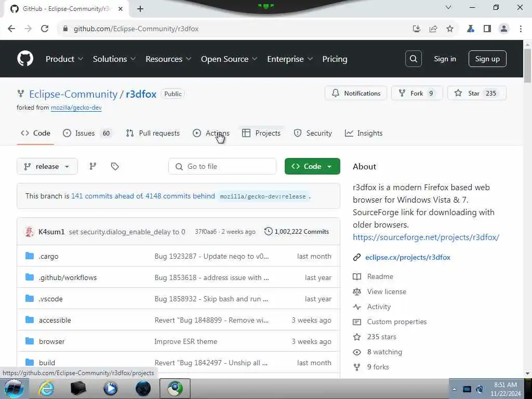
Task: Expand the Resources menu
Action: click(168, 59)
